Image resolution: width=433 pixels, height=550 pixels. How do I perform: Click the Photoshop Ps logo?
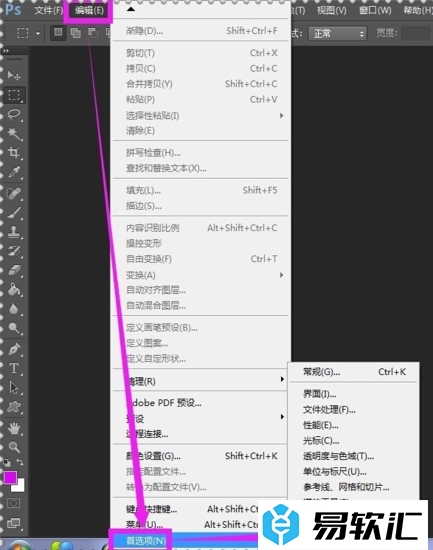click(x=13, y=9)
